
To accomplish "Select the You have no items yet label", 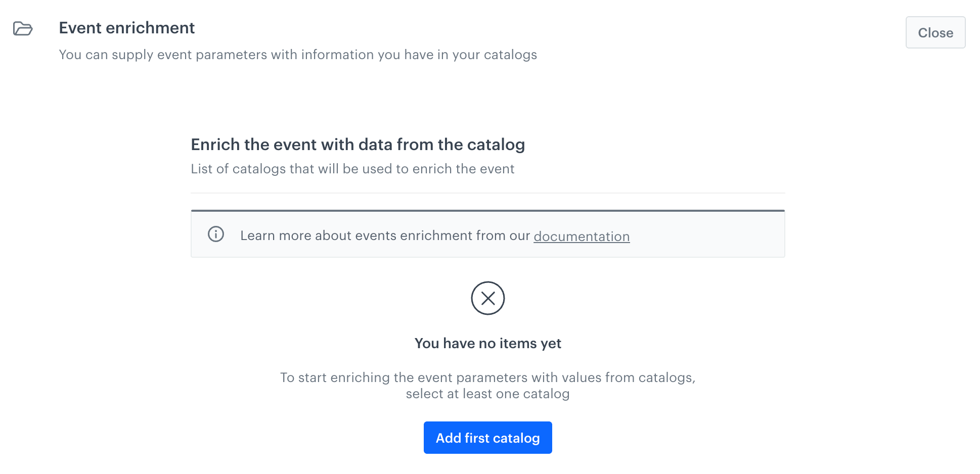I will point(487,343).
